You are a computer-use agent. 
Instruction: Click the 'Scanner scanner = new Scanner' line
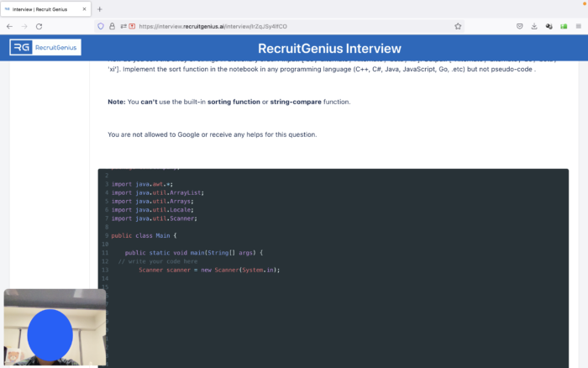pos(209,270)
